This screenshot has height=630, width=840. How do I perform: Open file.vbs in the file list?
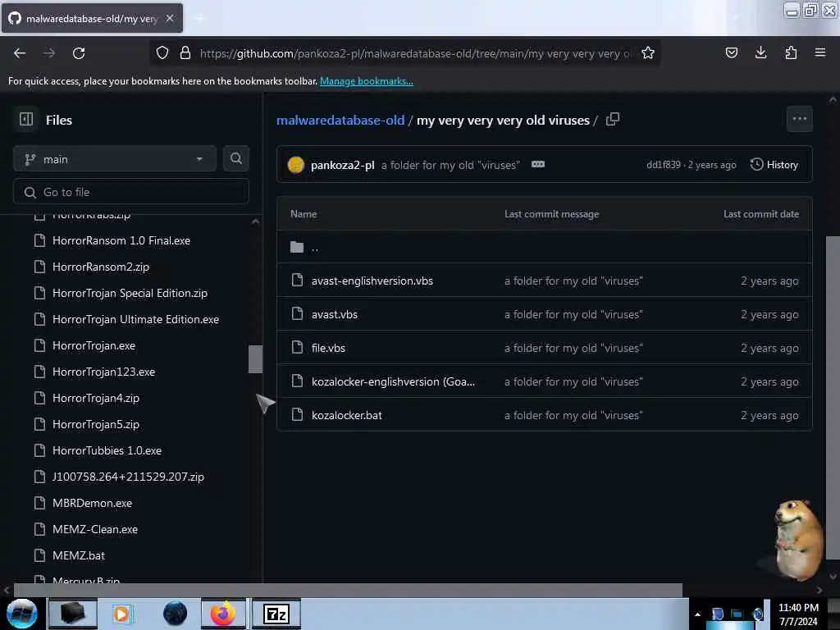[328, 348]
